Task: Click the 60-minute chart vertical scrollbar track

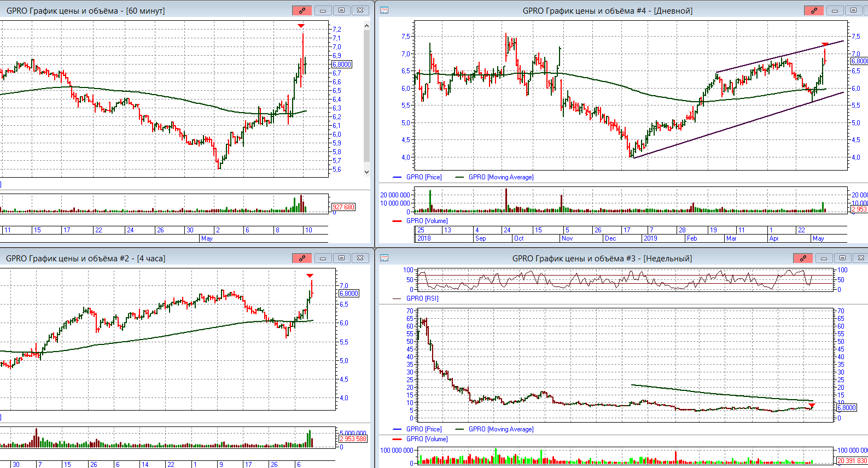Action: click(367, 98)
